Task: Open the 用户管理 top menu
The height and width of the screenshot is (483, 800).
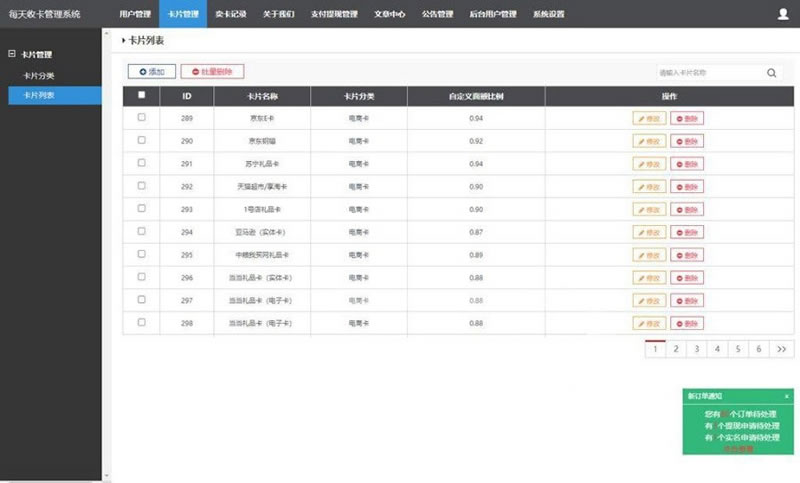Action: click(x=134, y=14)
